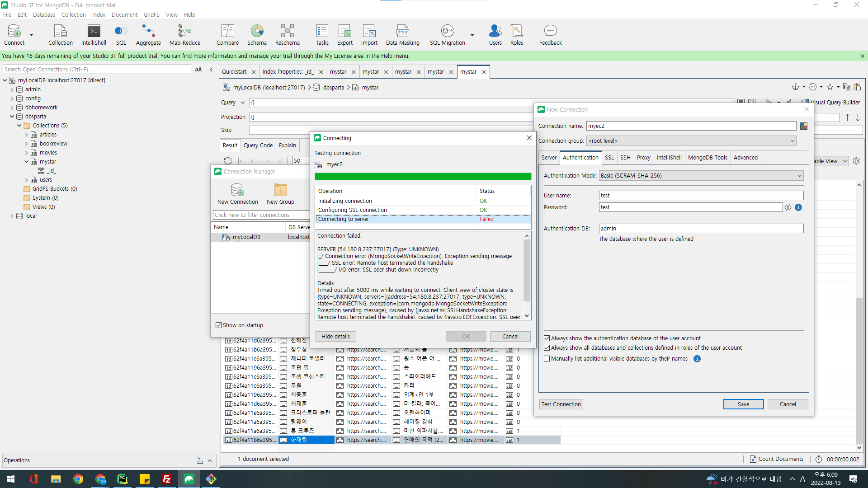Click Hide details in Connecting dialog

pos(335,337)
